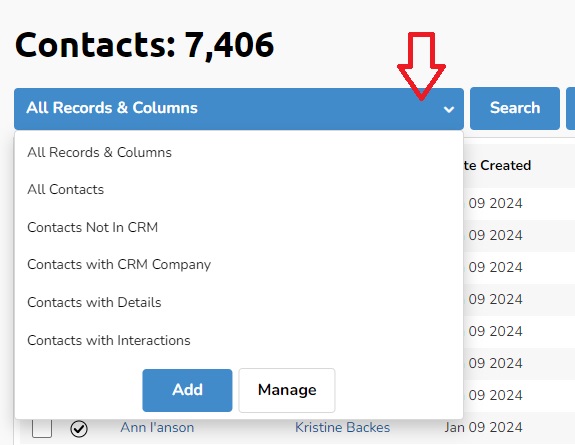Click the chevron arrow on the view selector
This screenshot has height=445, width=575.
click(449, 109)
